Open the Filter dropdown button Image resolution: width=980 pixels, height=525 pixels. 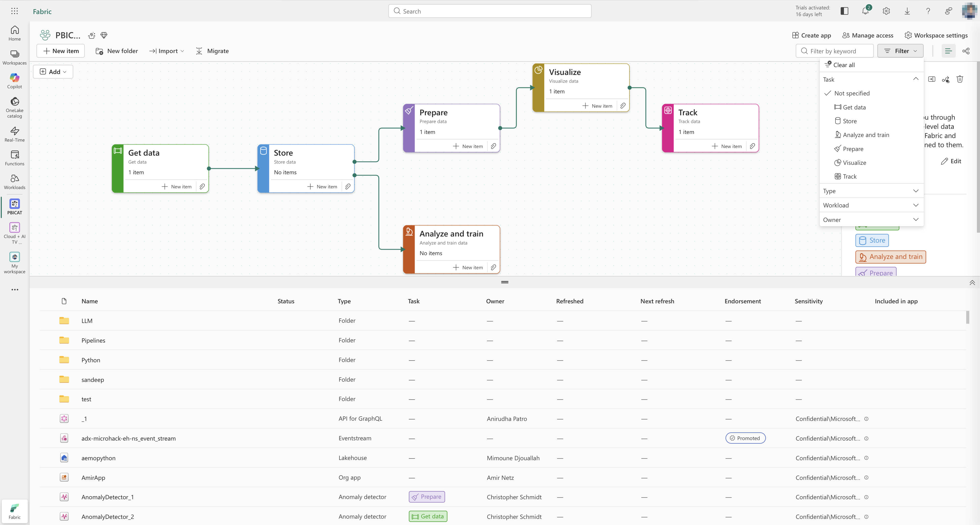pos(900,51)
